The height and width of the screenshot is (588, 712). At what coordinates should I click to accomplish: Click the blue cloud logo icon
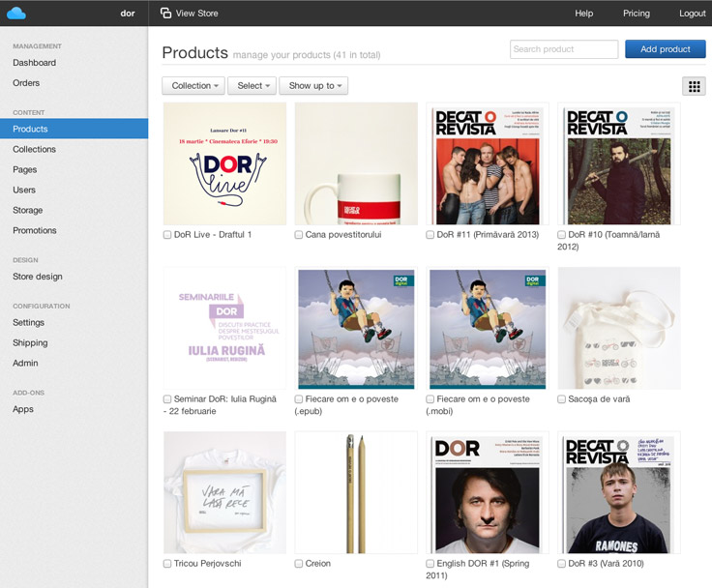click(x=16, y=14)
